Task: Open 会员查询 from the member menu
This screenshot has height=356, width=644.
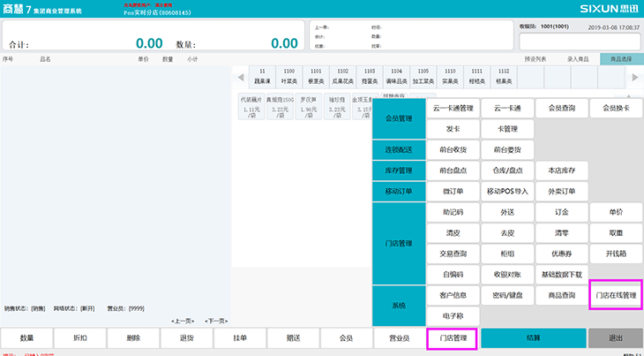Action: [x=561, y=108]
